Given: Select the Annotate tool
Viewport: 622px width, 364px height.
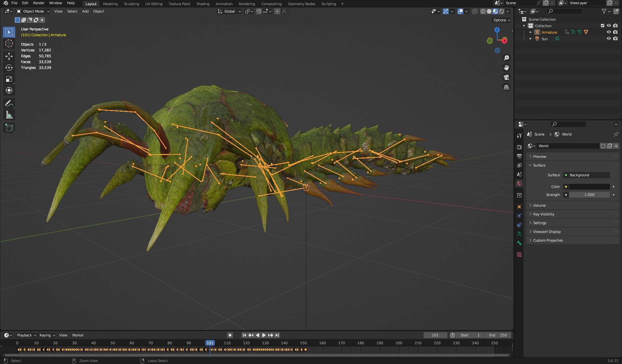Looking at the screenshot, I should click(x=9, y=104).
